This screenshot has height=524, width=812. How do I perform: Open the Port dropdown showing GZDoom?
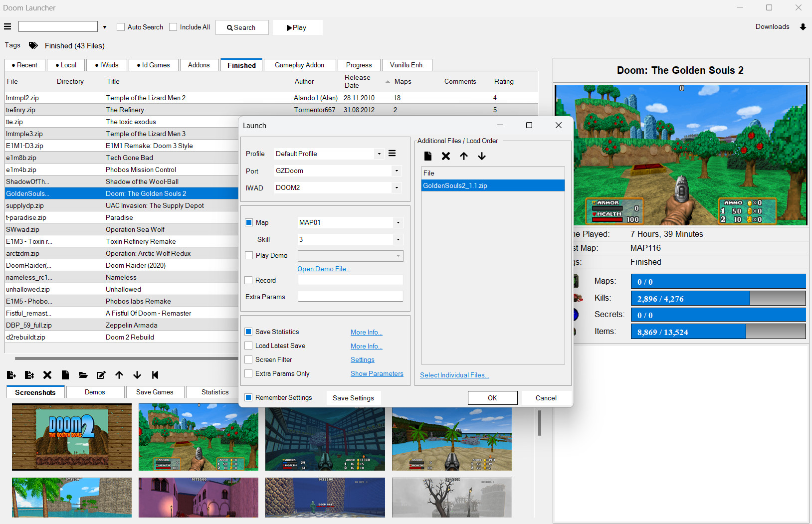[397, 171]
